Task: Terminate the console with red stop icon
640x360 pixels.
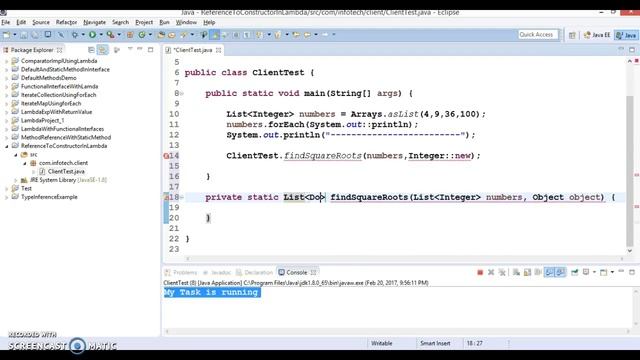Action: coord(480,272)
